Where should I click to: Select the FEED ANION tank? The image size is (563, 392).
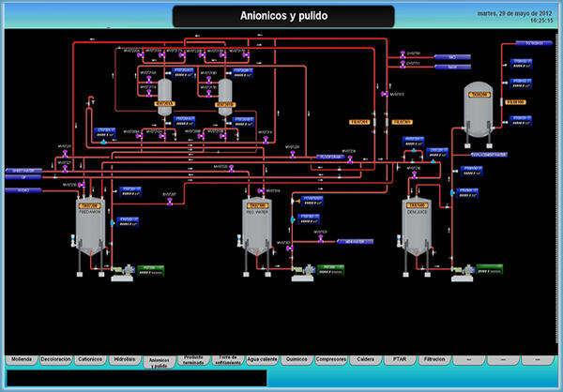[90, 226]
